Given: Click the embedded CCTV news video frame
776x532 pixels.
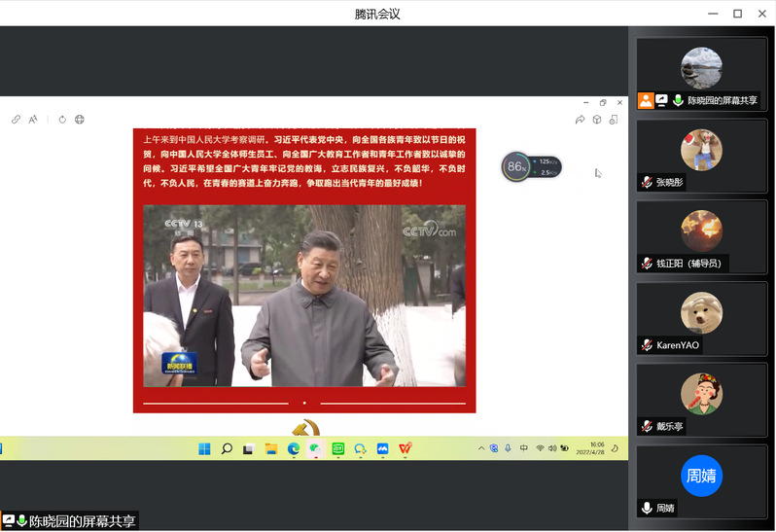Looking at the screenshot, I should click(304, 296).
